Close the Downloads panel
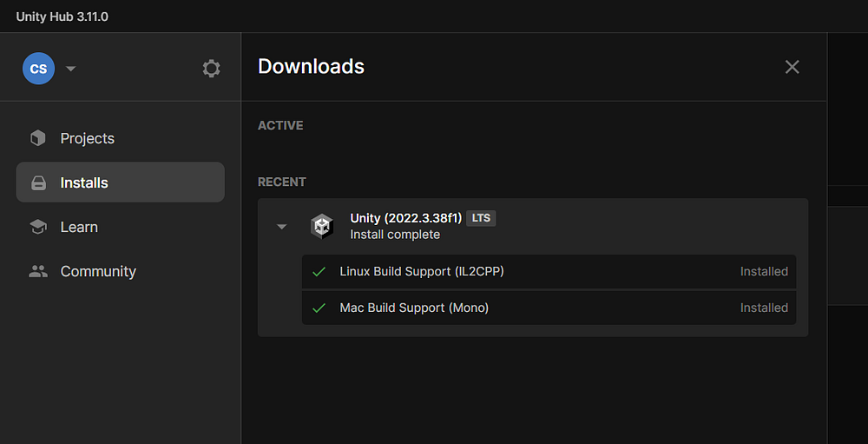868x444 pixels. (x=792, y=67)
